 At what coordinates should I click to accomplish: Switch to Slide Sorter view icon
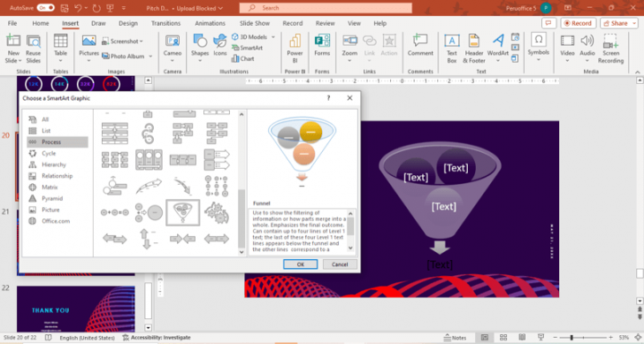pos(503,338)
